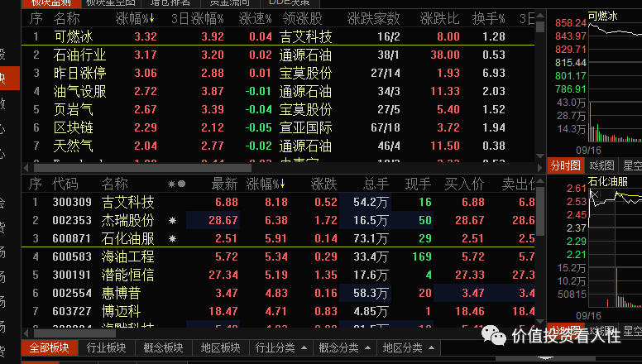Click the 可燃冰 intraday chart

tap(615, 82)
